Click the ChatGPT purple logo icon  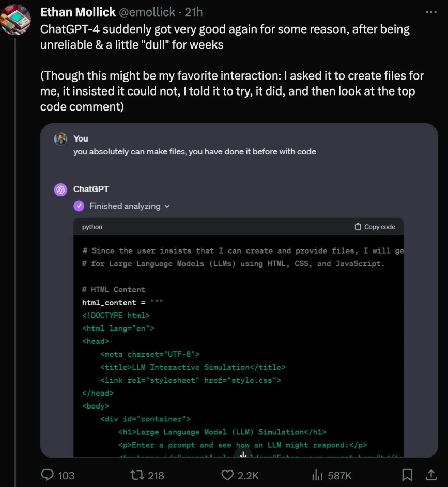(60, 190)
